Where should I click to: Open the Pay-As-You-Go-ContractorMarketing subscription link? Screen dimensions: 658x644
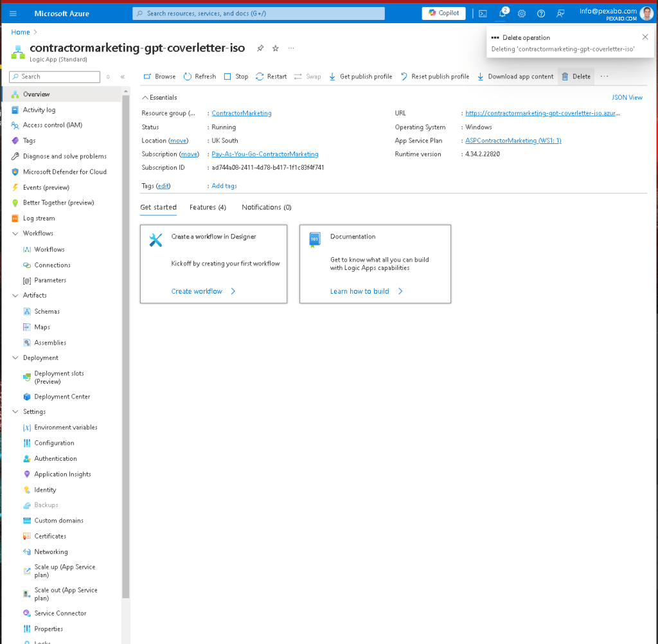(x=265, y=154)
